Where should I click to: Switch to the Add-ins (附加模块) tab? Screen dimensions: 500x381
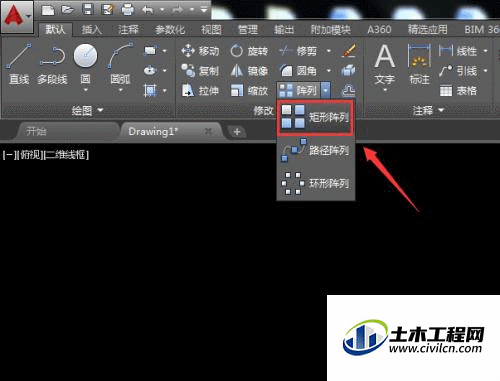[x=330, y=30]
